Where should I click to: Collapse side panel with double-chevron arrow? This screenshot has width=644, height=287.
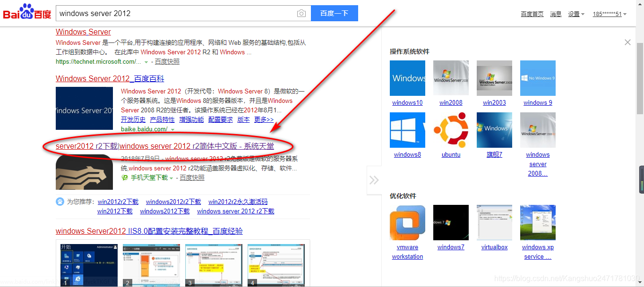point(374,180)
